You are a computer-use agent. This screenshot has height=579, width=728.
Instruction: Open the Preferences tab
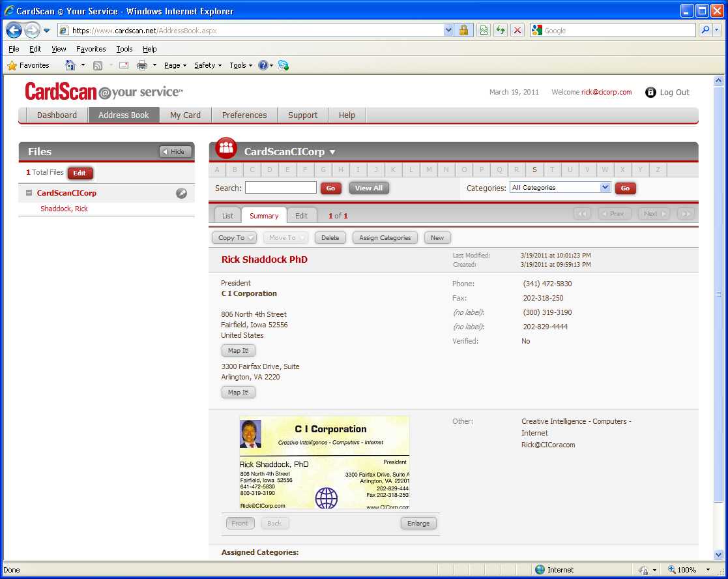click(244, 115)
